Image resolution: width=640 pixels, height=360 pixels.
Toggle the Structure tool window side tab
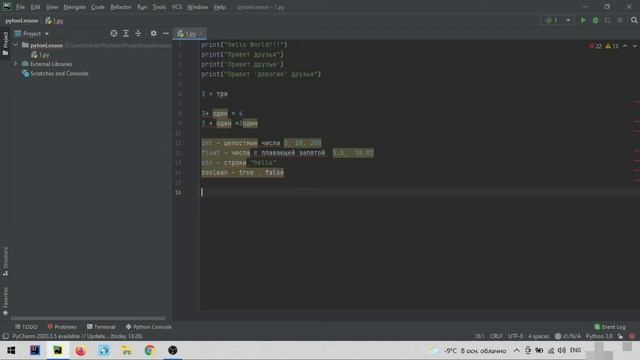pyautogui.click(x=5, y=261)
